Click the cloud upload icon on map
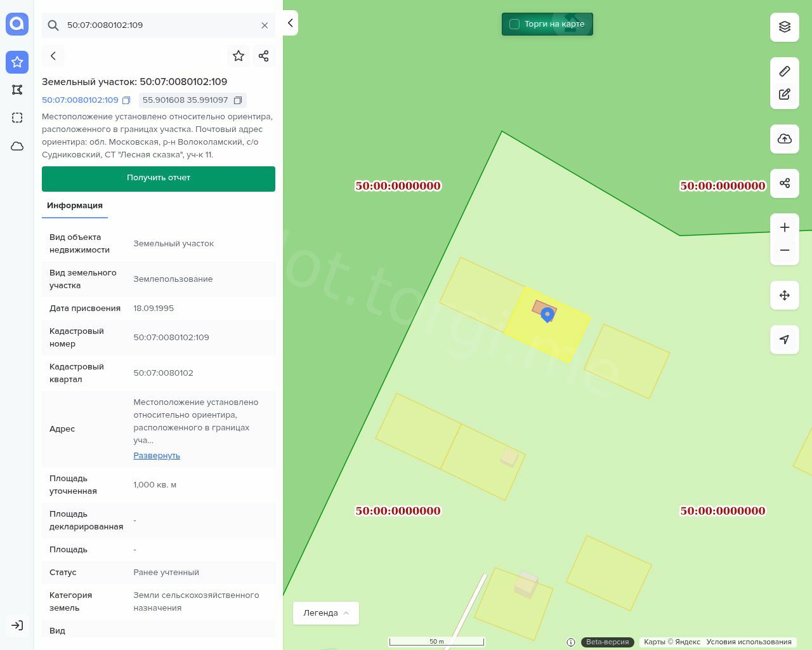Viewport: 812px width, 650px height. point(784,138)
